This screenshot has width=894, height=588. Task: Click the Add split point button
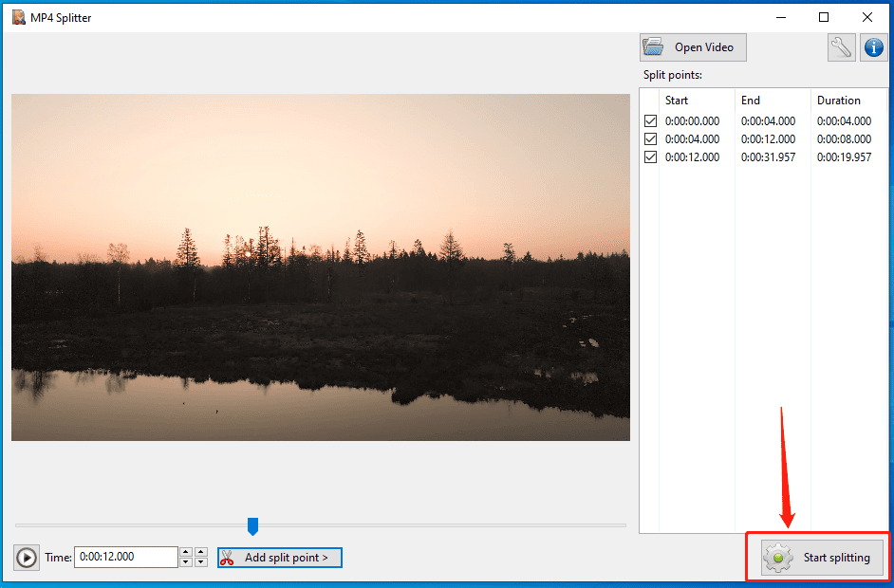[x=279, y=558]
